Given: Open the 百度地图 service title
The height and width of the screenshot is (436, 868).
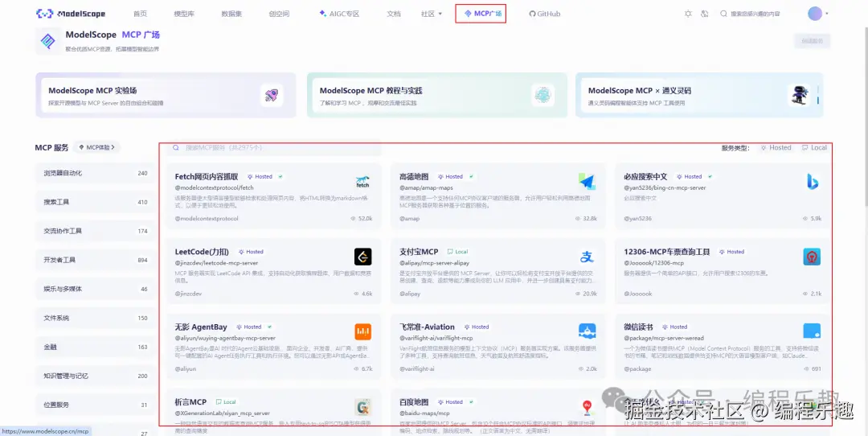Looking at the screenshot, I should [x=414, y=401].
